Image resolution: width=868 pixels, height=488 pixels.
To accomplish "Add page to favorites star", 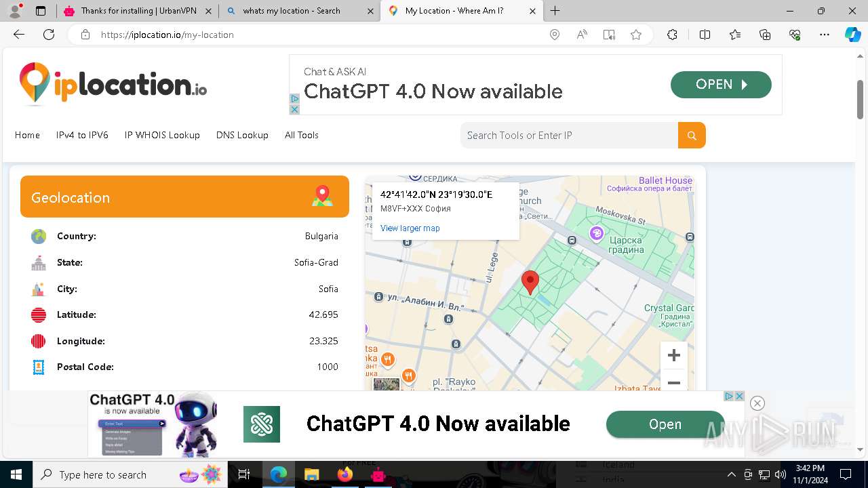I will point(636,35).
